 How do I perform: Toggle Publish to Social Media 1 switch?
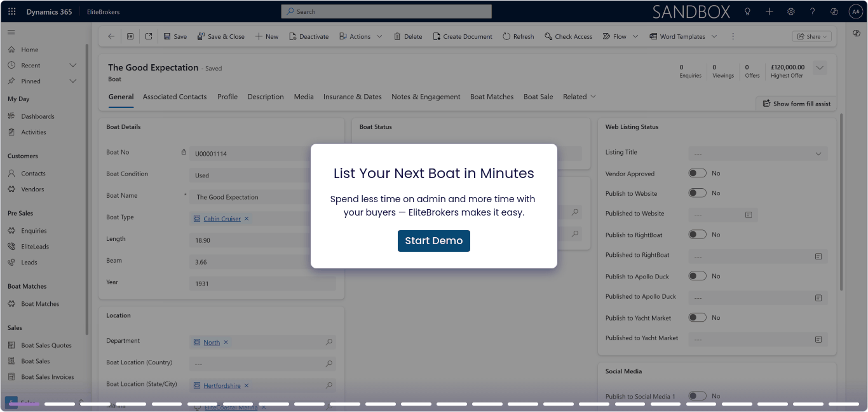(698, 396)
